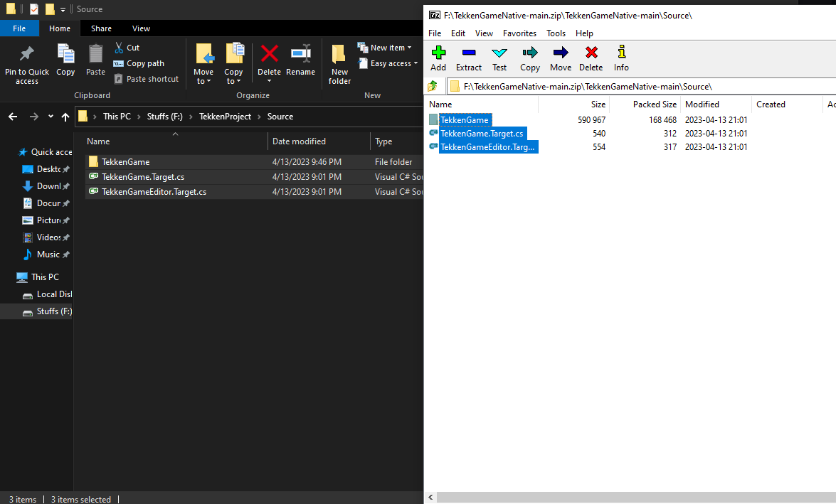Switch to the Explorer View tab

(x=142, y=28)
